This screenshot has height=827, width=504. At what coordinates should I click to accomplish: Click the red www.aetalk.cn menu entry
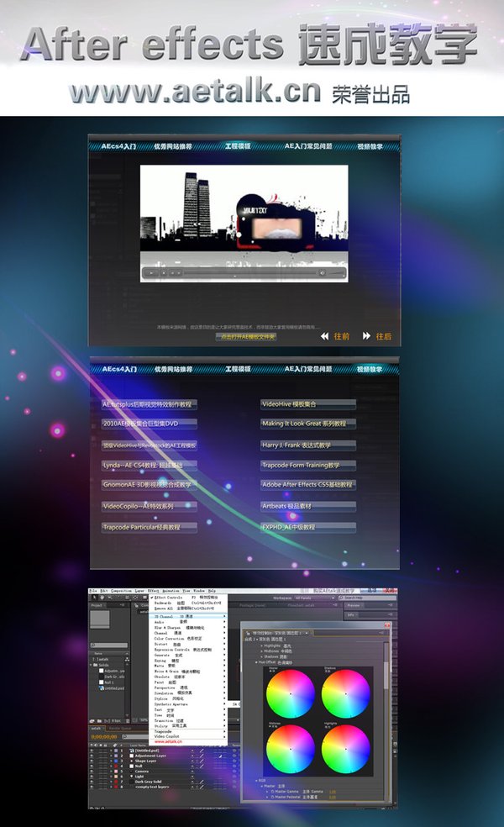168,741
